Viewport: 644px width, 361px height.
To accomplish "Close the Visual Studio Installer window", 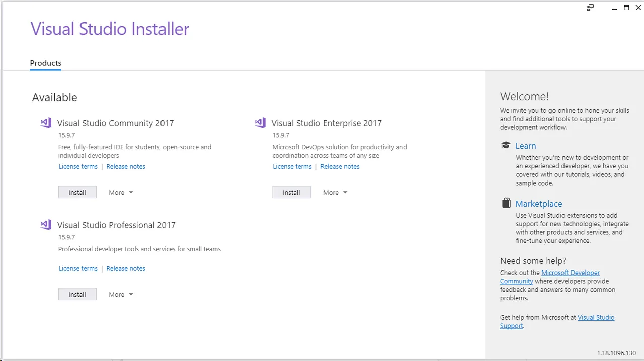I will click(638, 8).
